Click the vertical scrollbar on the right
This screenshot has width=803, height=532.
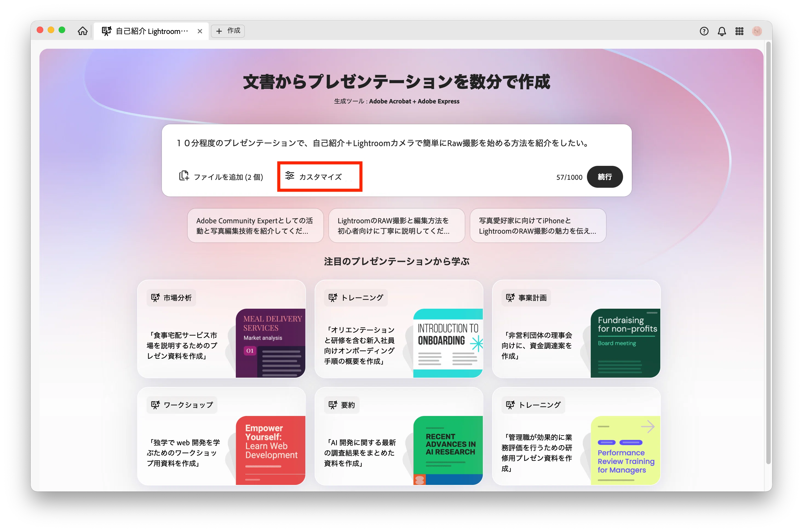[x=768, y=253]
